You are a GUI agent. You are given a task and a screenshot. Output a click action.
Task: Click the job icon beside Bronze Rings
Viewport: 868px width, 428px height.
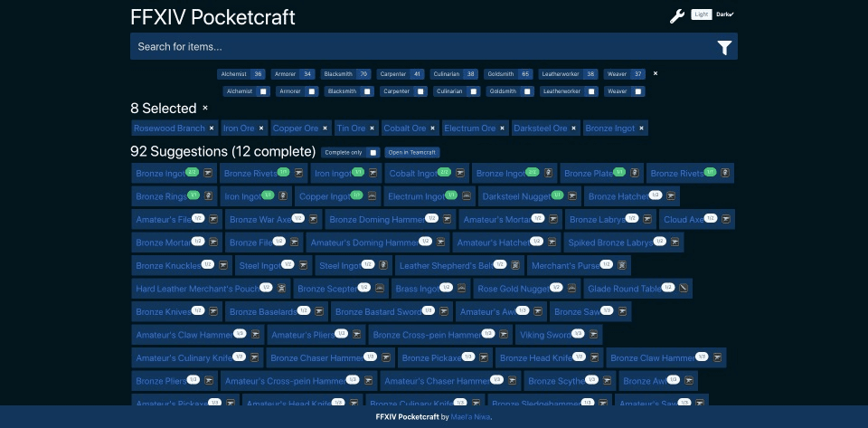(x=209, y=196)
